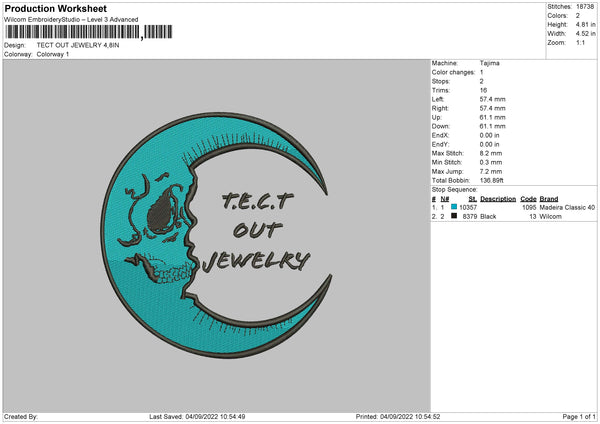Click the 'Left:' measurement label
This screenshot has width=600, height=424.
click(438, 99)
